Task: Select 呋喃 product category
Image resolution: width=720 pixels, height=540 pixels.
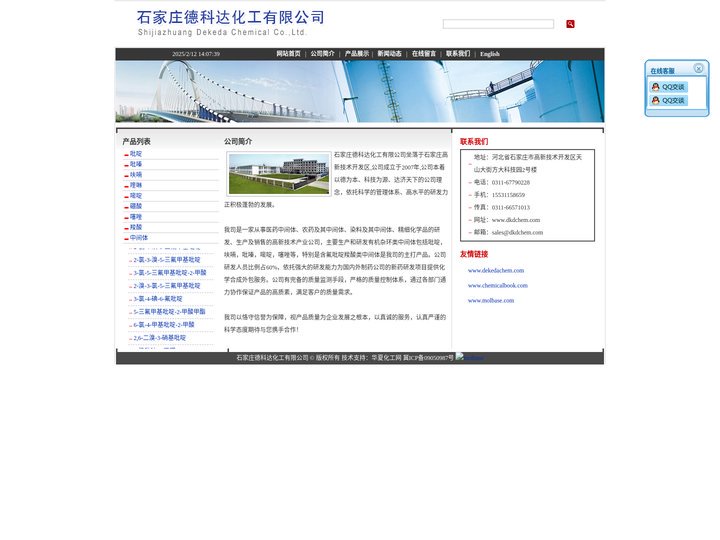Action: [136, 175]
